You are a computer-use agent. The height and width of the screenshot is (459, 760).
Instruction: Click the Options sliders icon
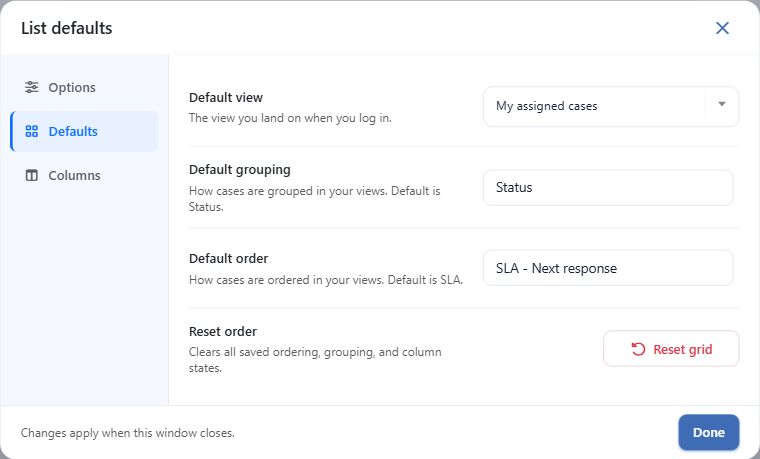click(32, 87)
